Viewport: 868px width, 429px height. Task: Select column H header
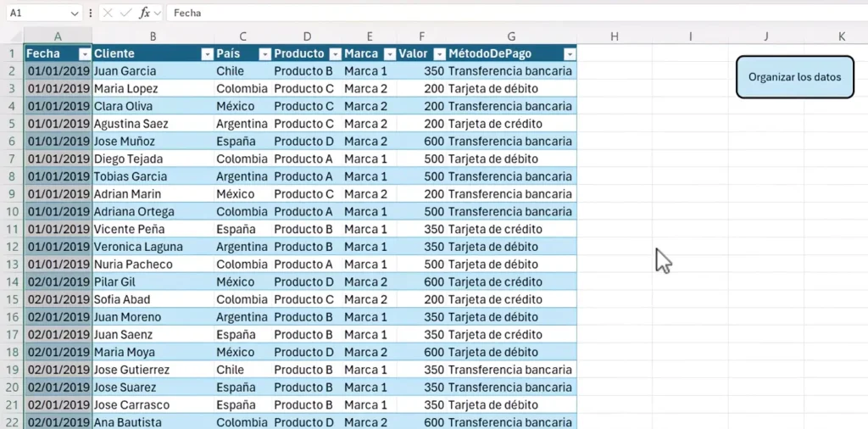(x=615, y=36)
